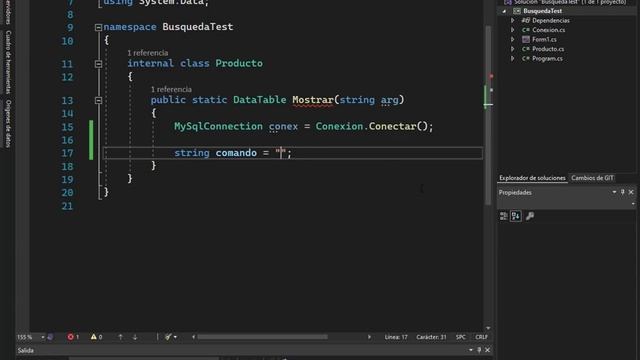Screen dimensions: 640x360
Task: Open Orígenes de datos side tab
Action: pos(8,123)
